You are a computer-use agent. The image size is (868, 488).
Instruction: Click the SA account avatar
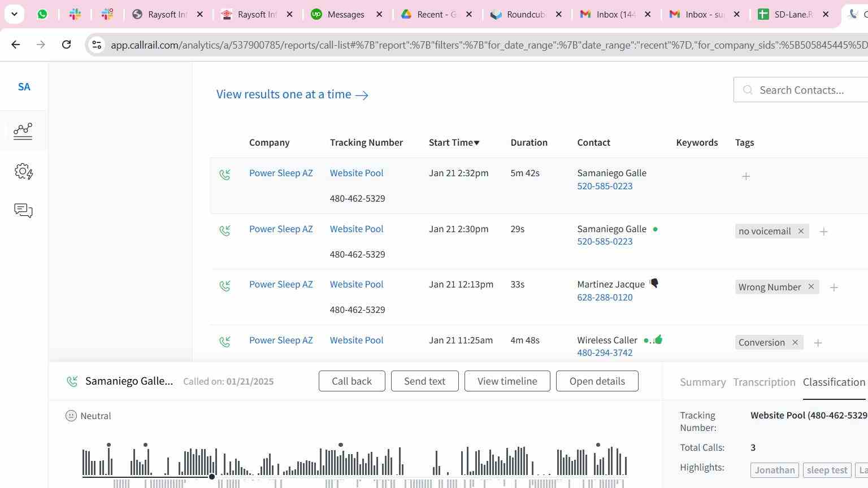point(24,87)
